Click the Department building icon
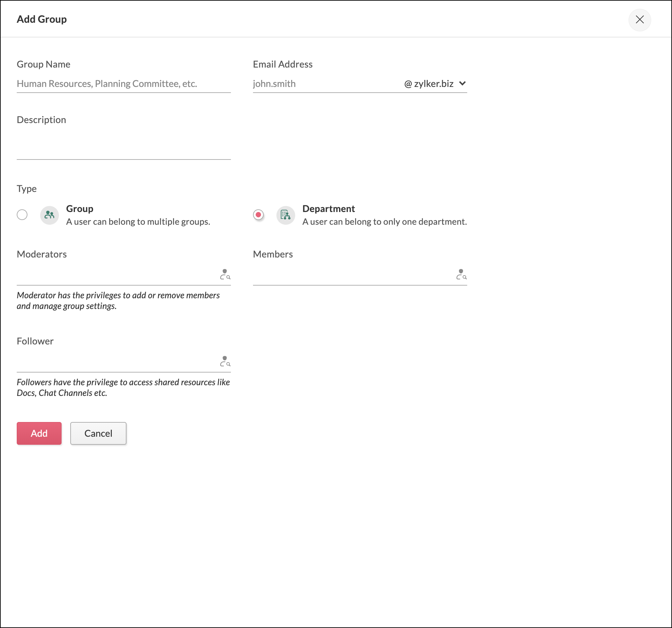 pos(285,215)
